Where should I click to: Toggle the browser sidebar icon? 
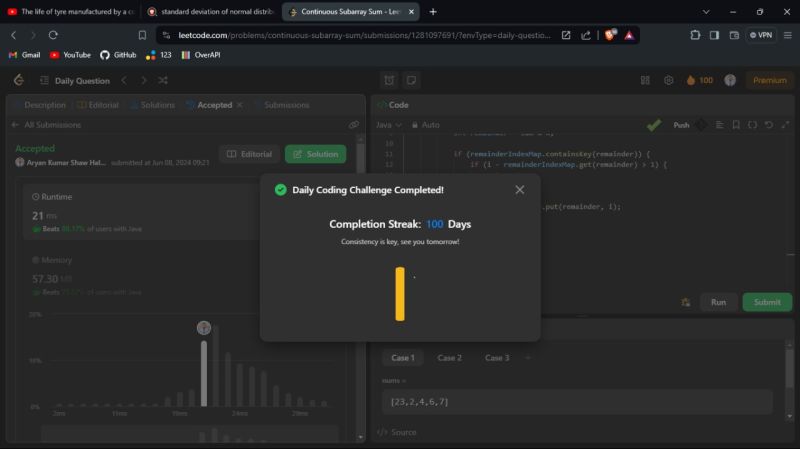tap(714, 35)
